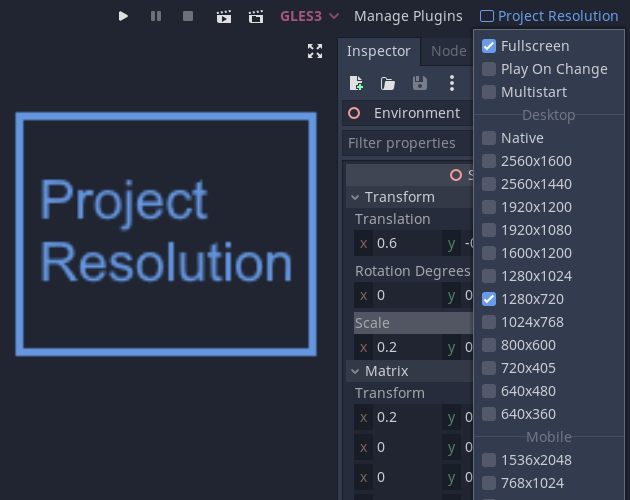Play a custom scene

256,16
